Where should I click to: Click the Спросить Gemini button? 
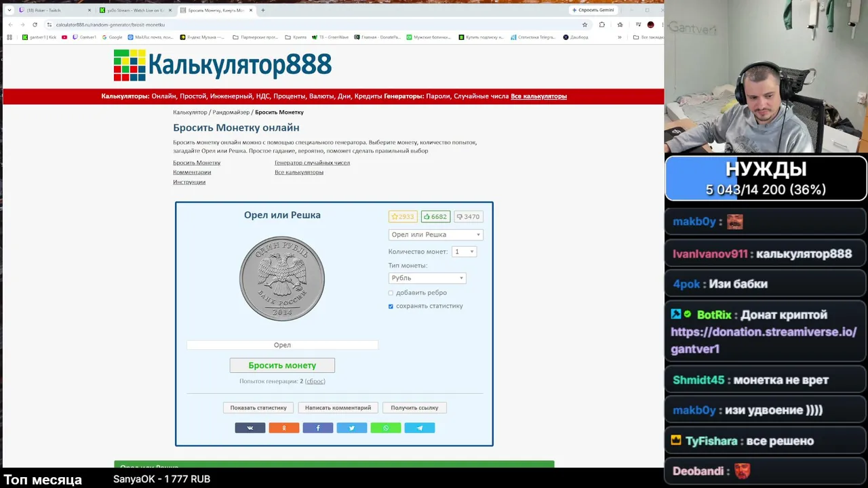593,10
